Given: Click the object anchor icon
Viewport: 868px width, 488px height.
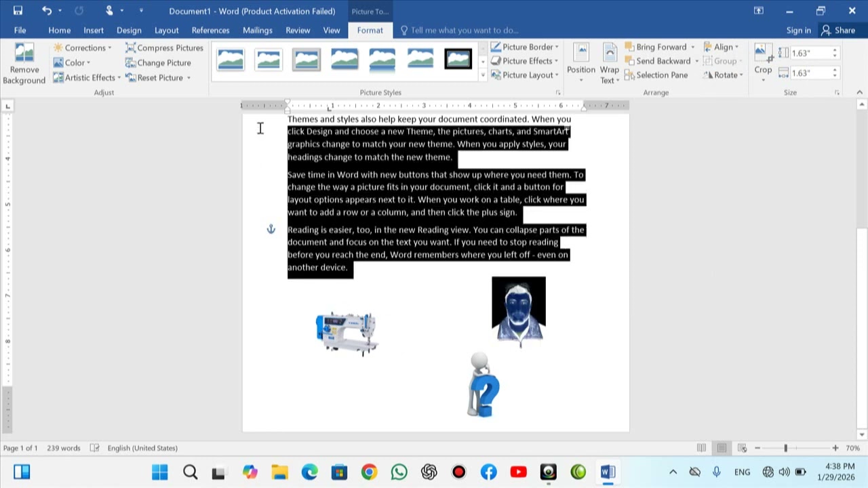Looking at the screenshot, I should click(271, 229).
